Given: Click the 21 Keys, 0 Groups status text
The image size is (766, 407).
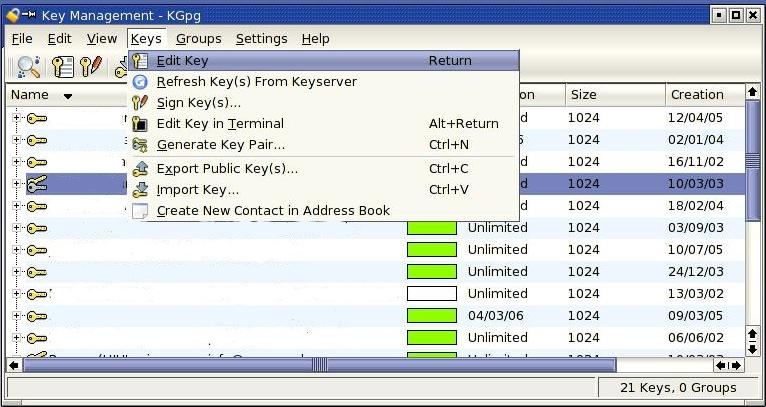Looking at the screenshot, I should point(678,388).
